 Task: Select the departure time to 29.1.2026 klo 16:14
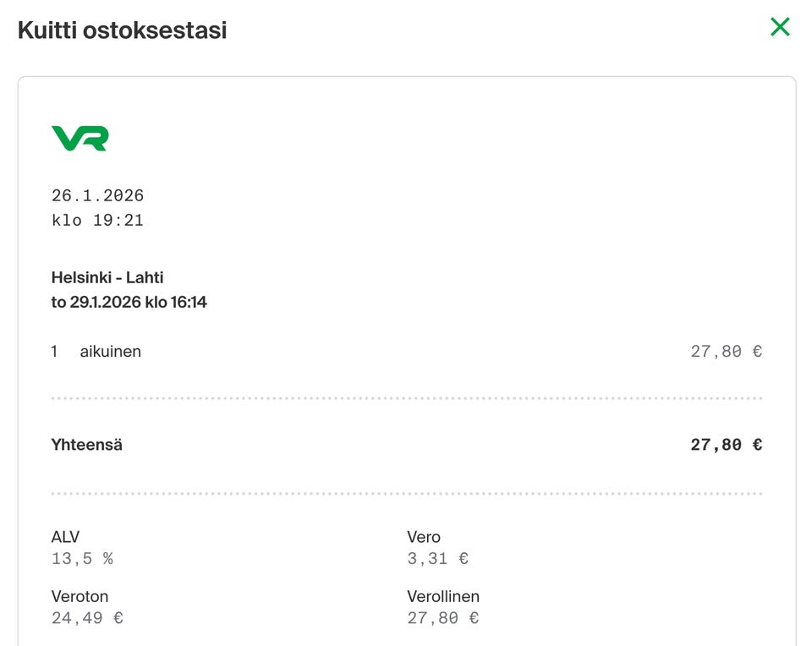pyautogui.click(x=129, y=302)
